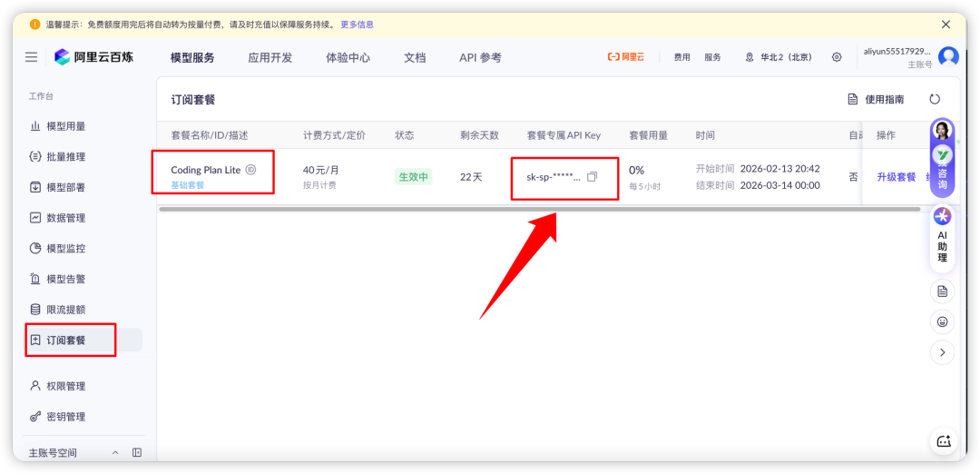Open the 文档 tab
980x474 pixels.
[415, 57]
